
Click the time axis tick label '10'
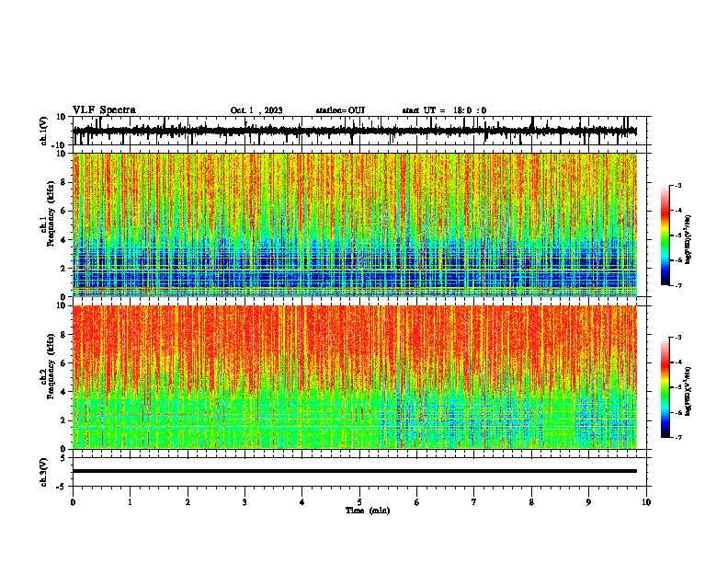point(646,502)
